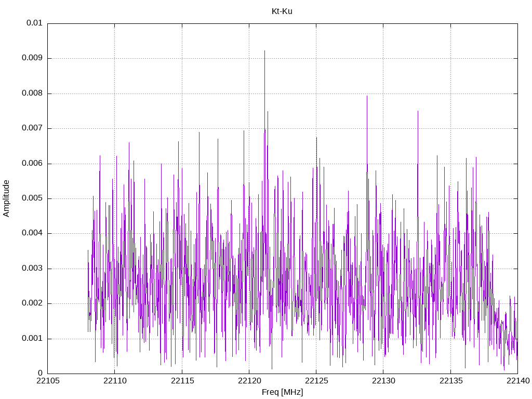
Task: Click the tallest spectrum peak above 0.009
Action: (264, 51)
